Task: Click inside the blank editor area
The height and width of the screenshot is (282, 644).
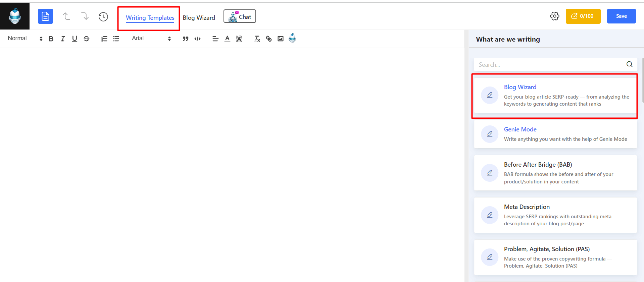Action: coord(232,164)
